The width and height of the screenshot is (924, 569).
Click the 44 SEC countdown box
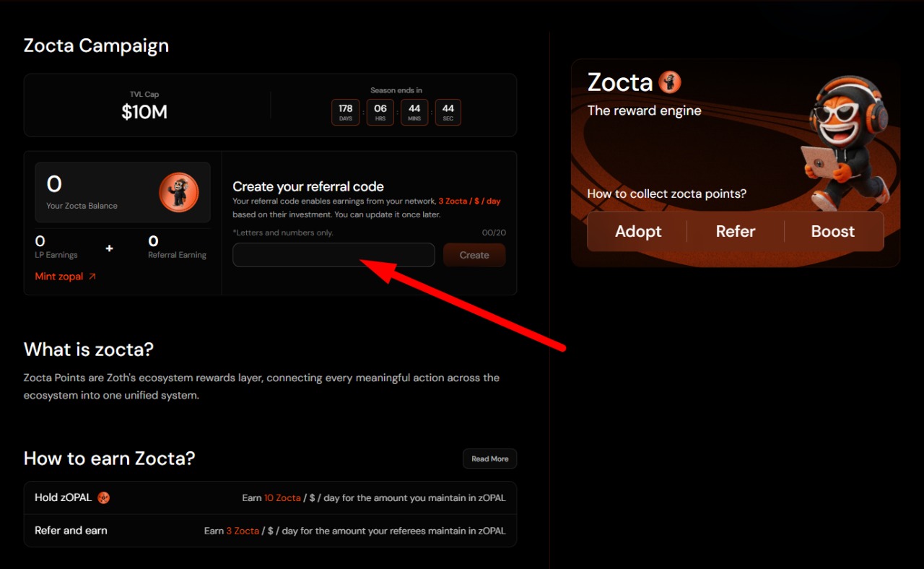448,113
